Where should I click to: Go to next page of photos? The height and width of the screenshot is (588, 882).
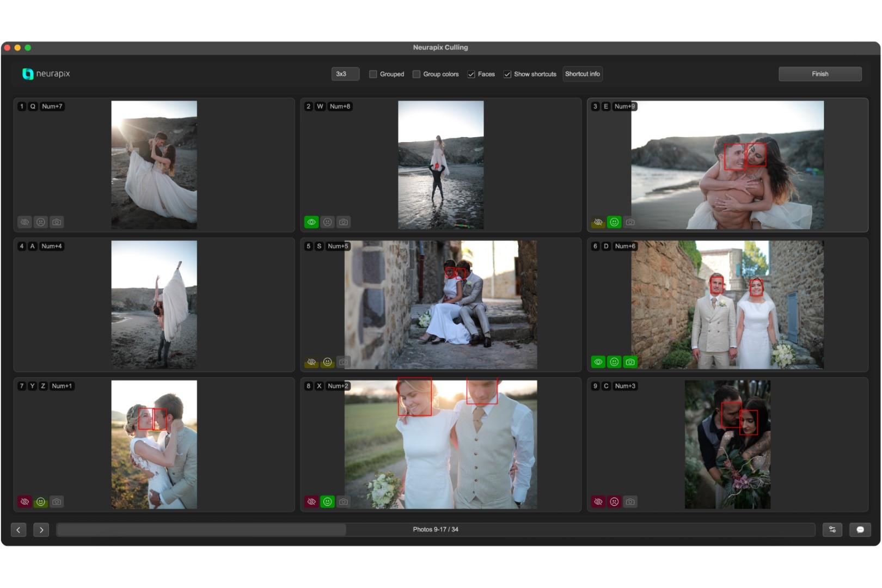coord(41,530)
